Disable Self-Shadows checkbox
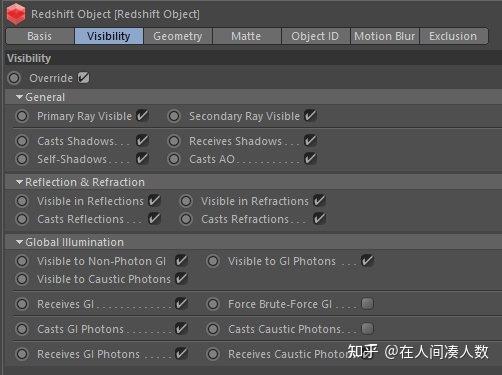This screenshot has height=375, width=502. pos(142,159)
